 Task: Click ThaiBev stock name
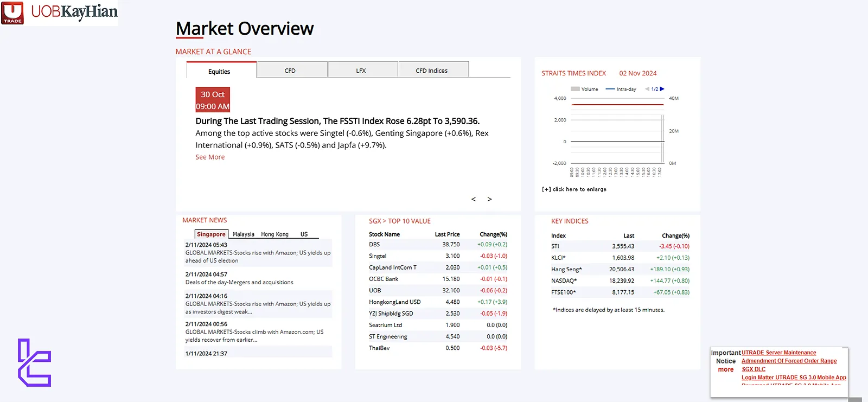(379, 348)
